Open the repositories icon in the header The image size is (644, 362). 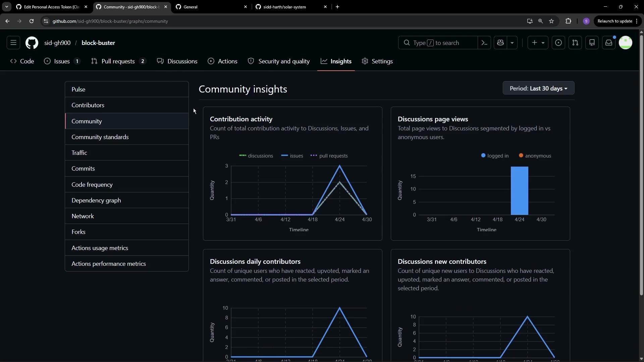pyautogui.click(x=592, y=43)
